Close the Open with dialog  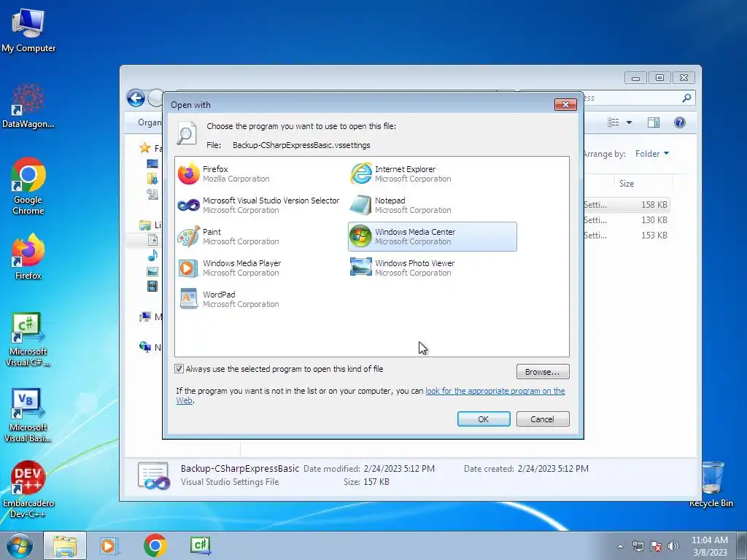pyautogui.click(x=565, y=104)
